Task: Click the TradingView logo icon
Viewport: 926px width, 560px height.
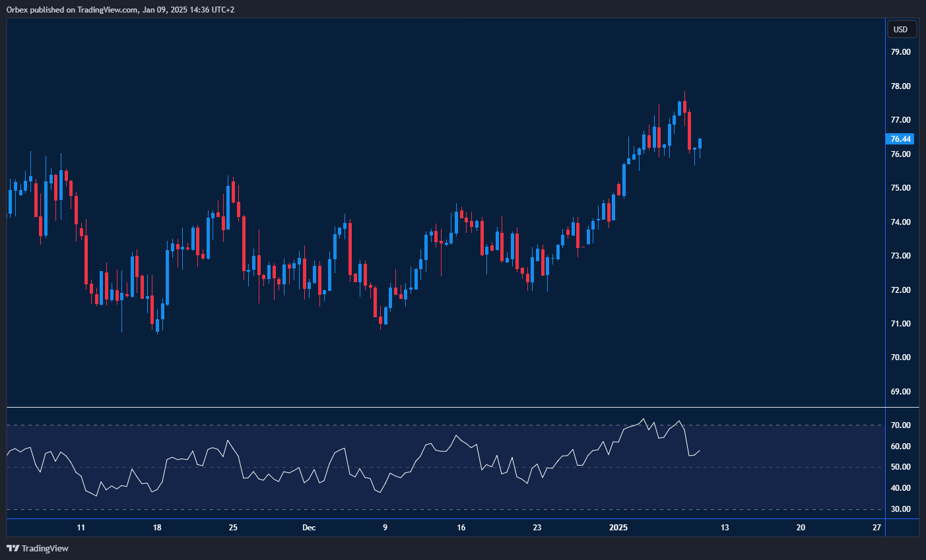Action: (13, 548)
